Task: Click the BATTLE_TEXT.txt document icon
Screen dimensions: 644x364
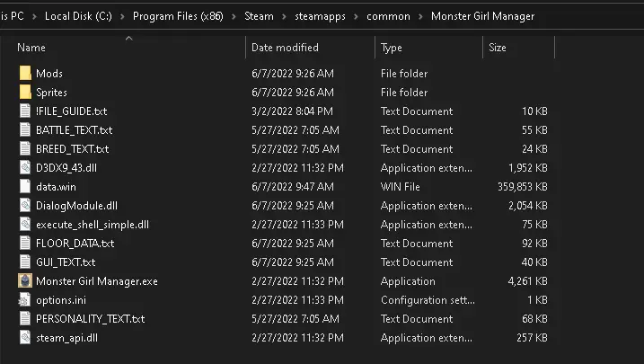Action: point(25,129)
